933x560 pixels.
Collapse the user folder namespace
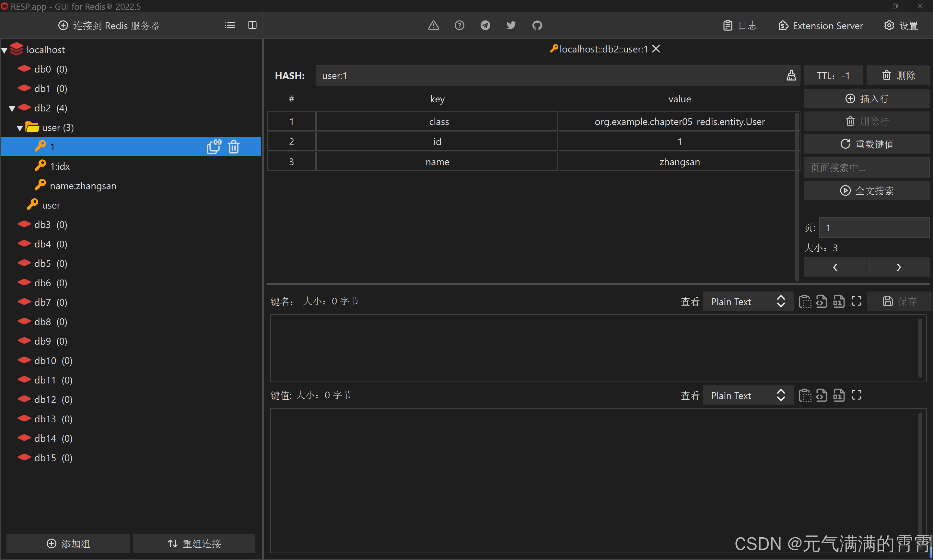[x=20, y=128]
